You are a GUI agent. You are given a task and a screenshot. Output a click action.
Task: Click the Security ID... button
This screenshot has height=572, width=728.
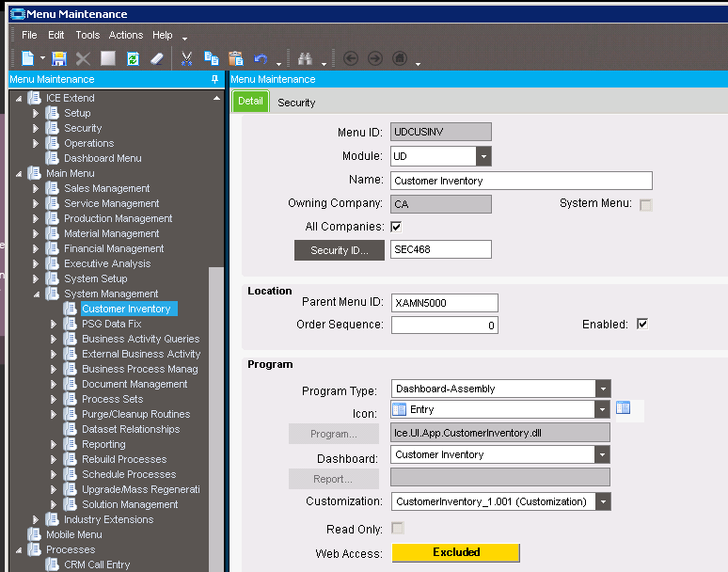(x=340, y=250)
